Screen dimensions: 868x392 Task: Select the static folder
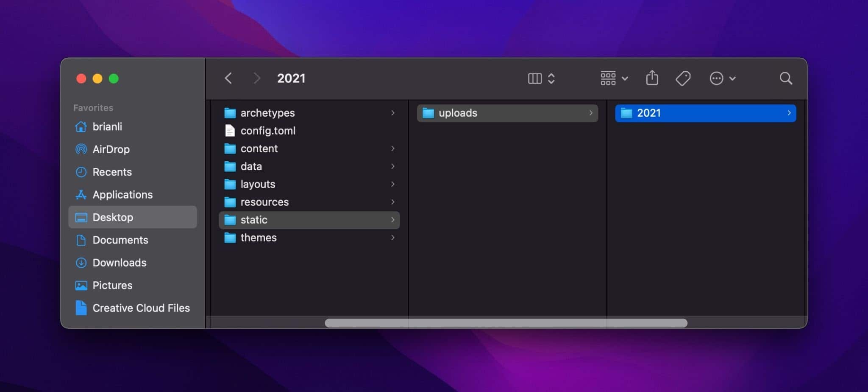(x=253, y=220)
